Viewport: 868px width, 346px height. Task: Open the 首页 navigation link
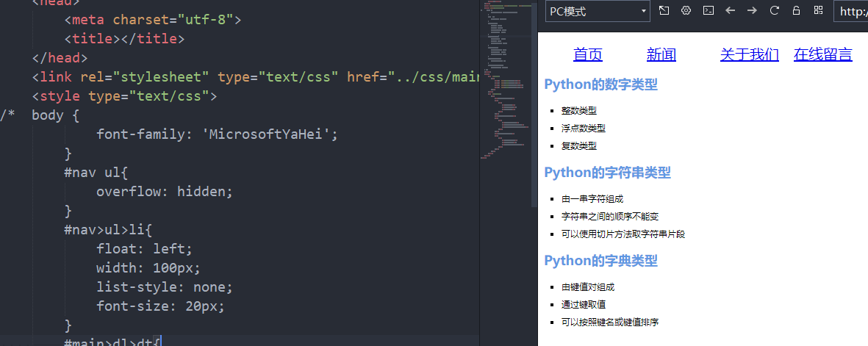pyautogui.click(x=588, y=54)
